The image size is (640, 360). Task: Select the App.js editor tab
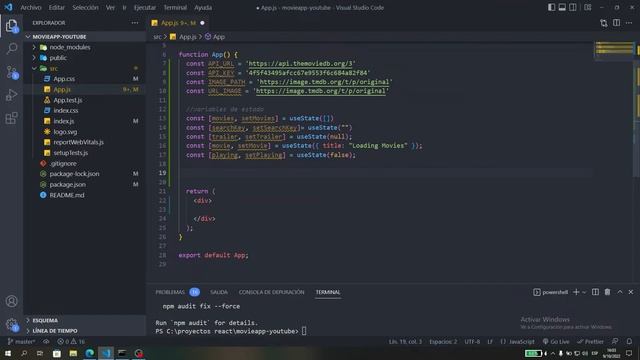[178, 23]
